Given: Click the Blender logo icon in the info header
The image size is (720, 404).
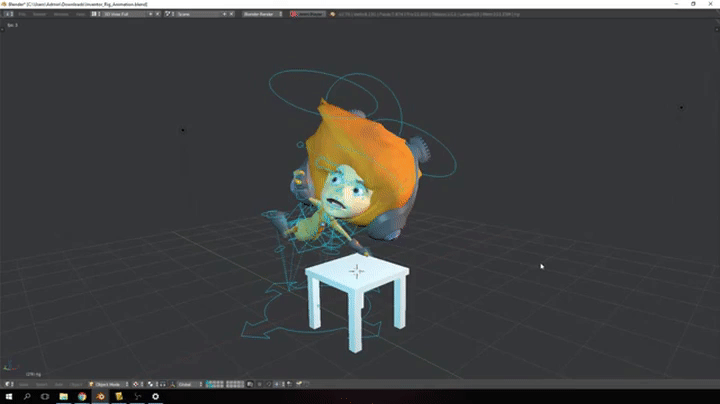Looking at the screenshot, I should click(x=8, y=14).
